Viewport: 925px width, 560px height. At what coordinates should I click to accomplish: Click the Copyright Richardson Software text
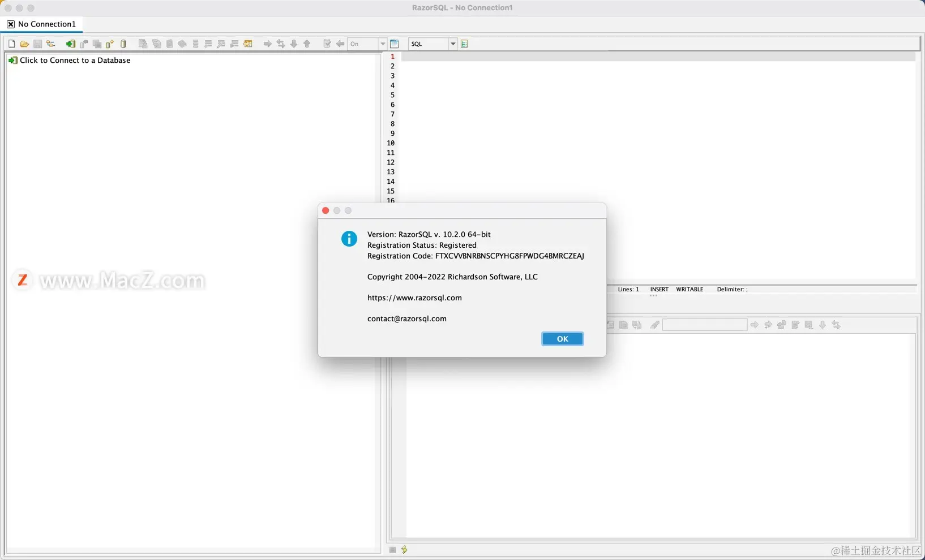452,277
